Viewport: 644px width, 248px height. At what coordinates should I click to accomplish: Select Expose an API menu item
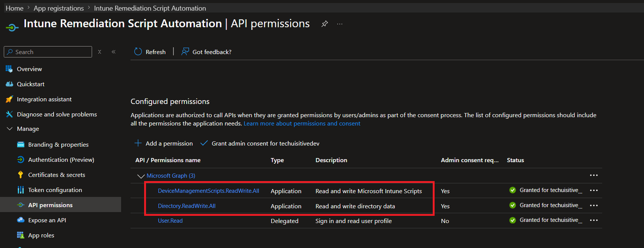click(x=47, y=220)
